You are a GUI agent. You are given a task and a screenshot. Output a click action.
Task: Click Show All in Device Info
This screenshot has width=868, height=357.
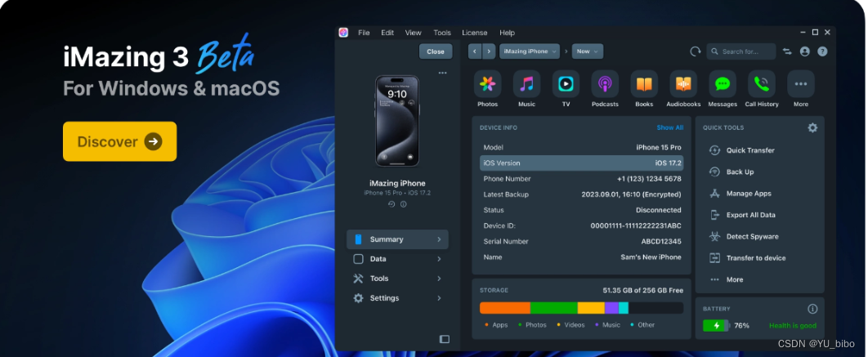(670, 128)
